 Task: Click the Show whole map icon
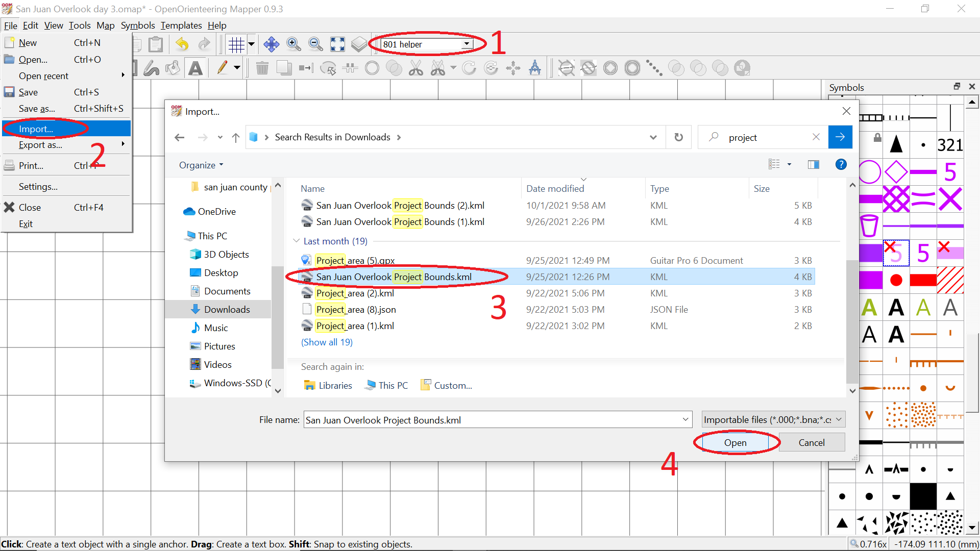click(337, 45)
